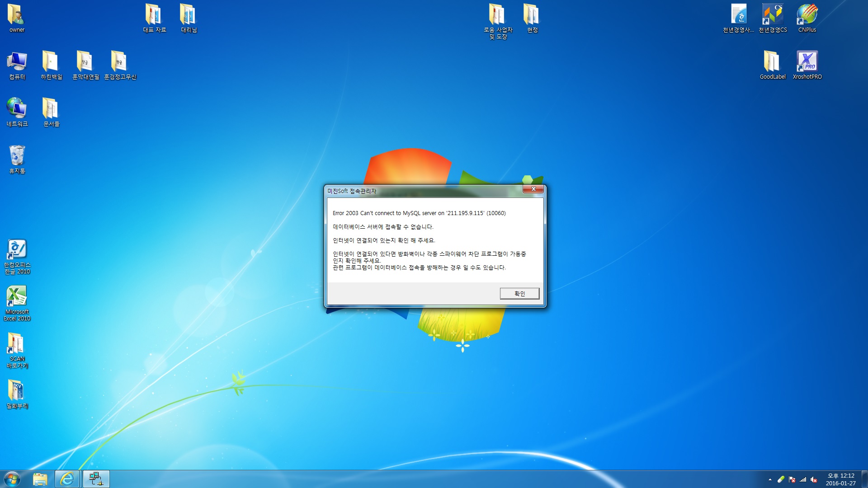Click the Error 2003 message text
Screen dimensions: 868x488
point(419,213)
